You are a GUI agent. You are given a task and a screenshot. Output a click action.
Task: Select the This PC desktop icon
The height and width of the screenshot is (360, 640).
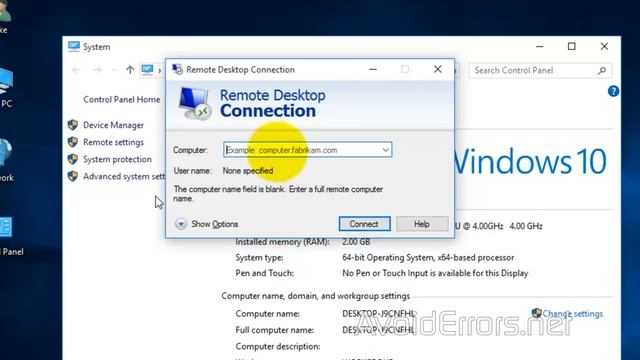pyautogui.click(x=6, y=88)
